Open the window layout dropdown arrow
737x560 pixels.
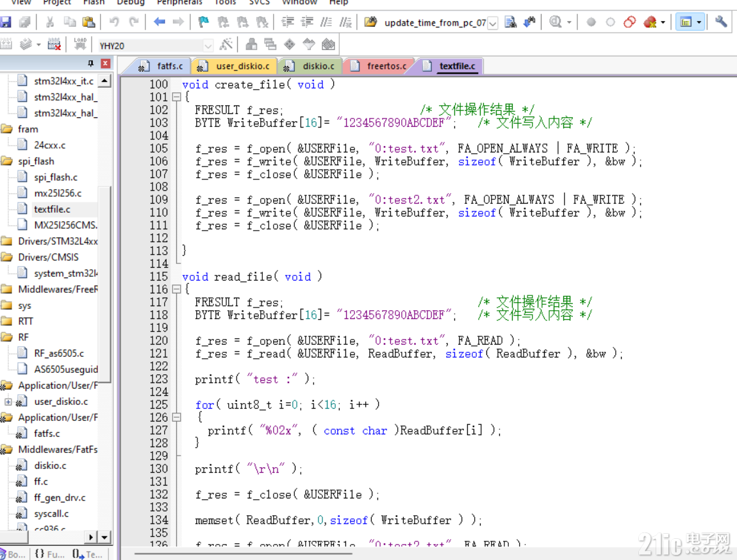(699, 22)
